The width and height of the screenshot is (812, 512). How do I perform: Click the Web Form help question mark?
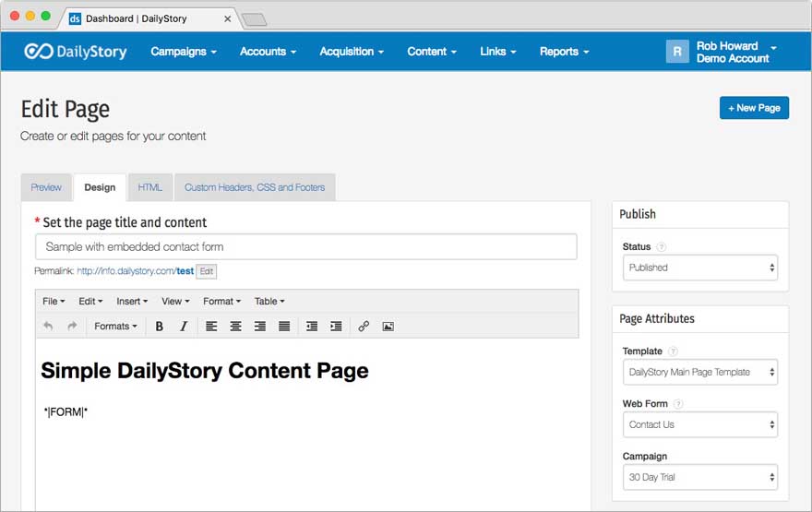(678, 404)
